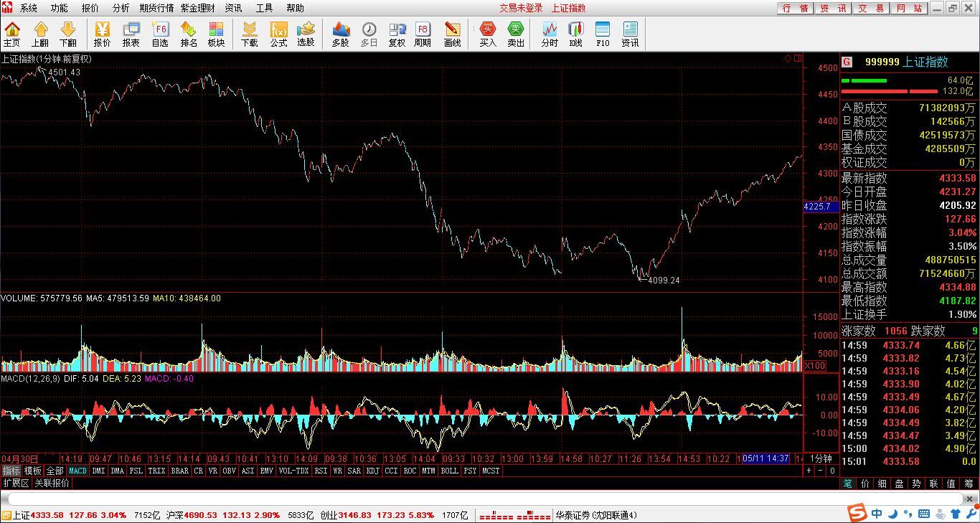Expand the 扩展区 extension area
The width and height of the screenshot is (980, 523).
pos(16,483)
